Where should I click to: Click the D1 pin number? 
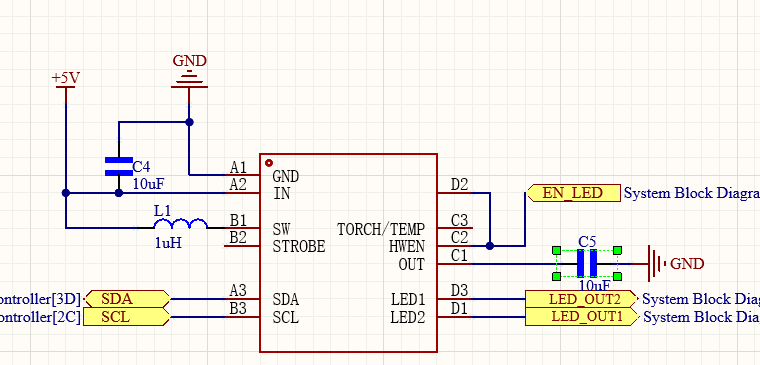459,309
